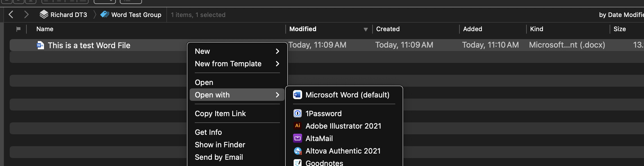This screenshot has width=644, height=166.
Task: Sort by the Name column header
Action: point(45,29)
